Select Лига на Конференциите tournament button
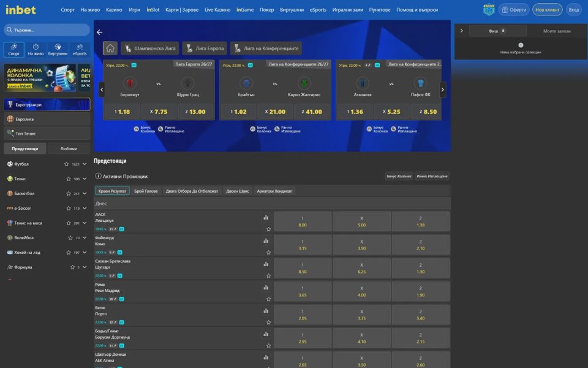 coord(266,48)
